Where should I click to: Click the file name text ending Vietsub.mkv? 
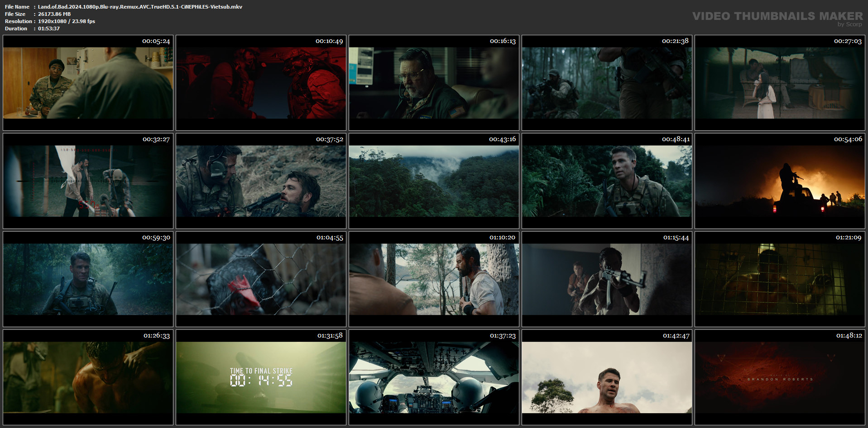(140, 7)
